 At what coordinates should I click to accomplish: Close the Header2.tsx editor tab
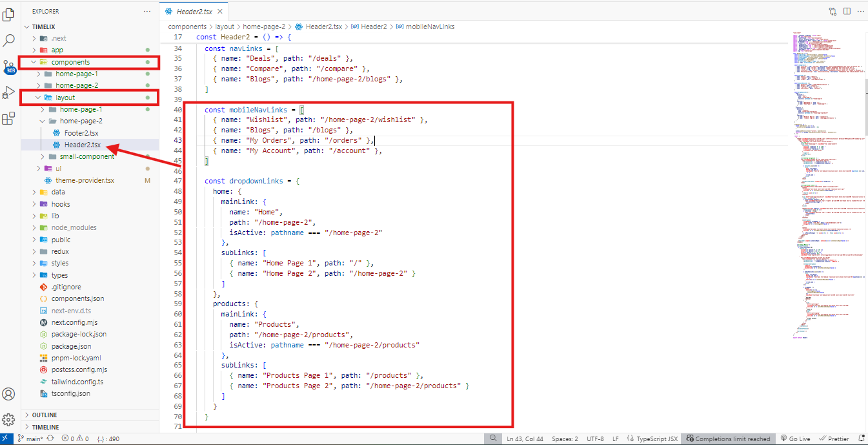pos(220,11)
